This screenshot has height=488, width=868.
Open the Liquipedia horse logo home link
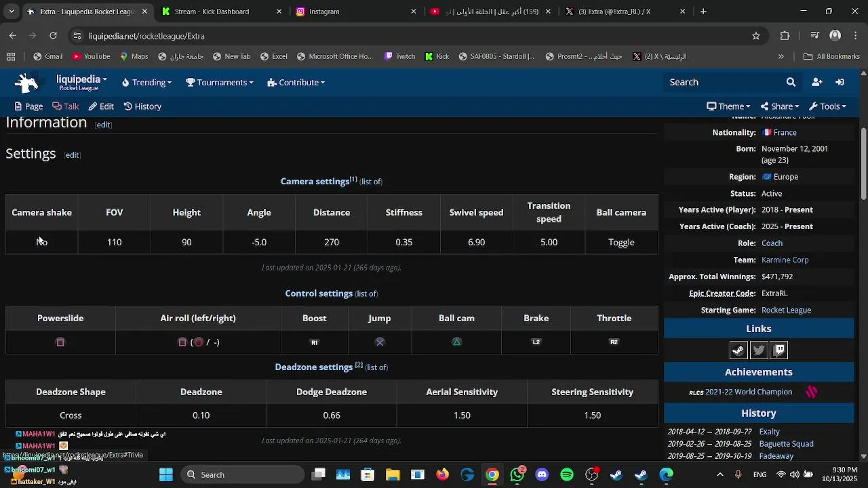pyautogui.click(x=26, y=83)
